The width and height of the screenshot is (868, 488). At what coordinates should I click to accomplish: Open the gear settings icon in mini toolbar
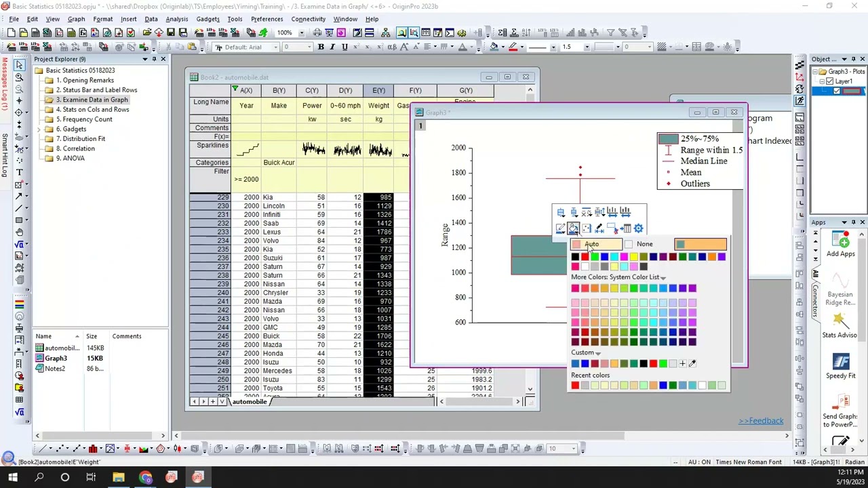(638, 228)
